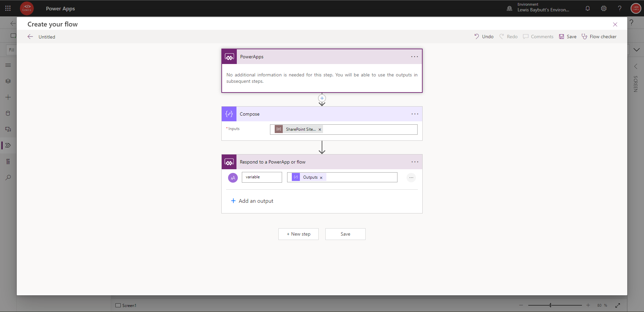Collapse the PowerApps trigger header
The image size is (644, 312).
pos(322,57)
